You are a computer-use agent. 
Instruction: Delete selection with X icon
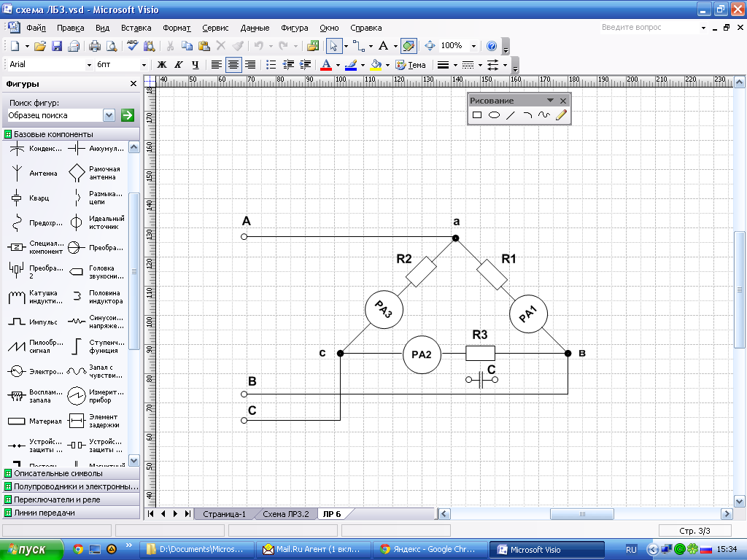pos(220,46)
